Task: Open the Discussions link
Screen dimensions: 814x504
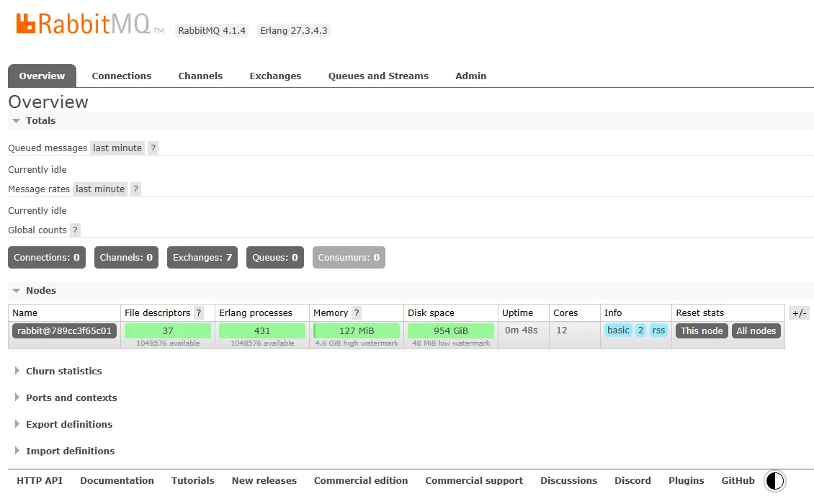Action: (x=568, y=481)
